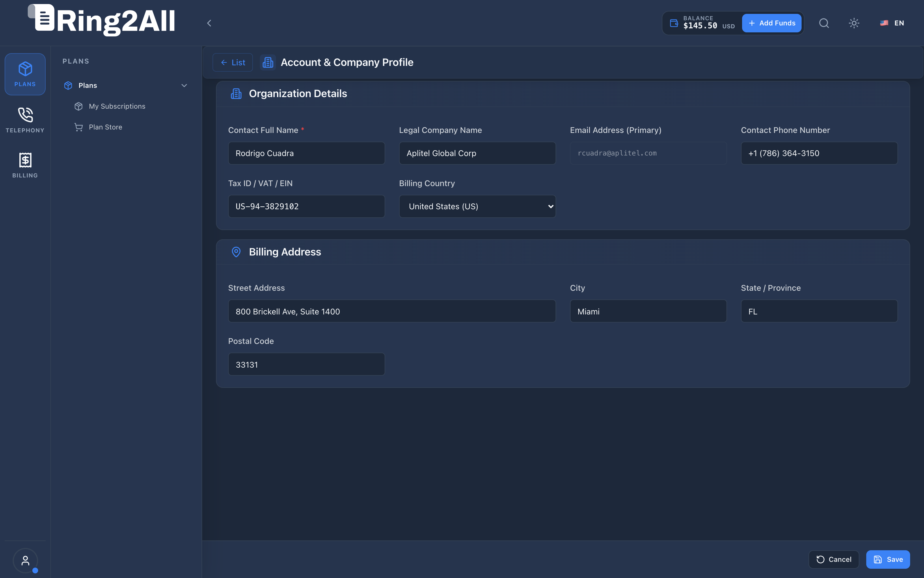Click the Ring2All logo
924x578 pixels.
click(102, 20)
